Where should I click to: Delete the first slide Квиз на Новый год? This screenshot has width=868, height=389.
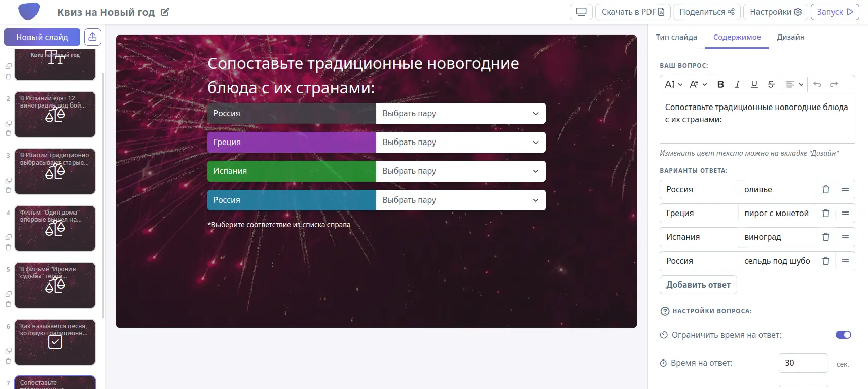(8, 77)
